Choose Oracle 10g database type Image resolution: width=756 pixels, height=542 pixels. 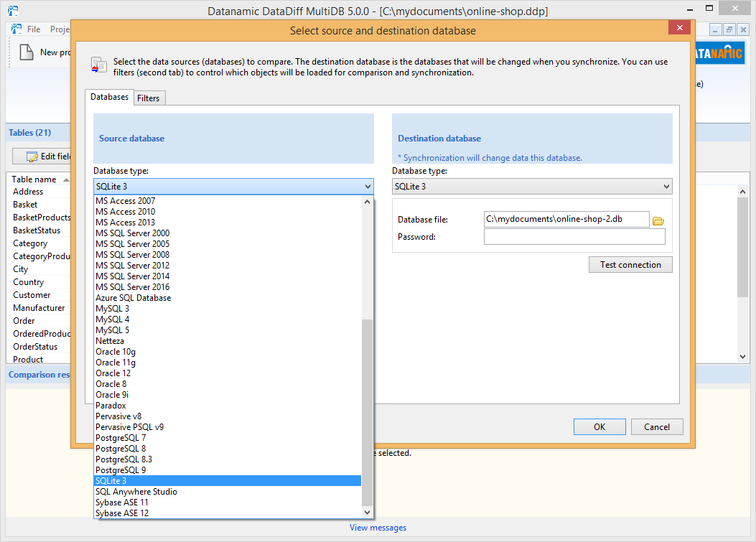[228, 352]
